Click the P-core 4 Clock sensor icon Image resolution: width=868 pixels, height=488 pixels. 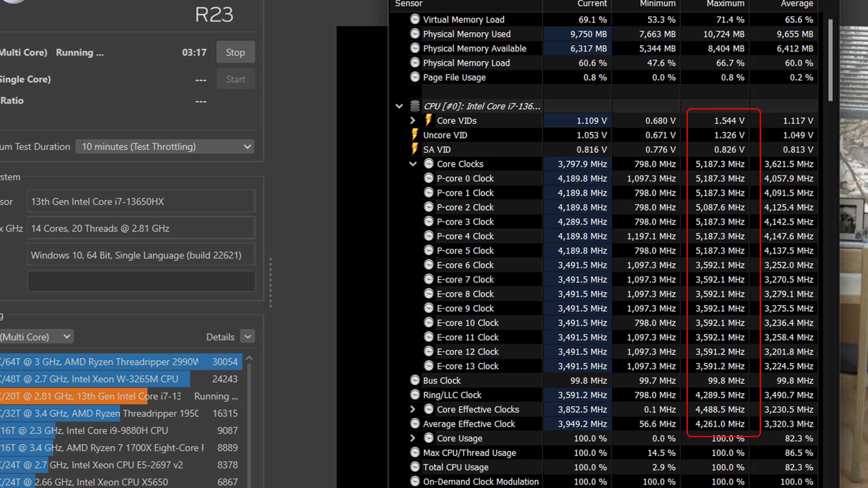[429, 236]
